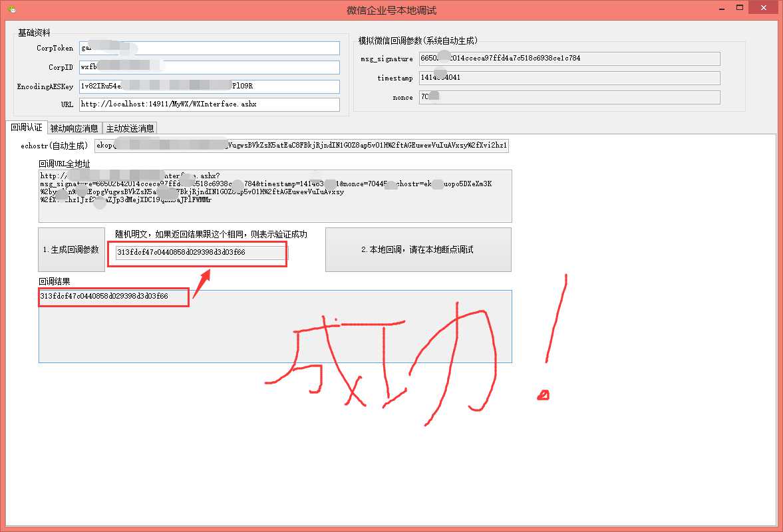Viewport: 783px width, 532px height.
Task: Click the msg_signature label
Action: [x=387, y=59]
